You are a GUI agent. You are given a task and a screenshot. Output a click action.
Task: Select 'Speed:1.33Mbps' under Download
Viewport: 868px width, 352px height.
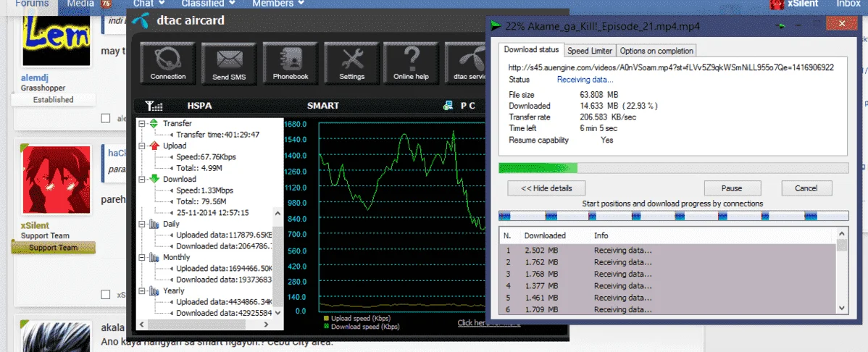click(x=205, y=190)
